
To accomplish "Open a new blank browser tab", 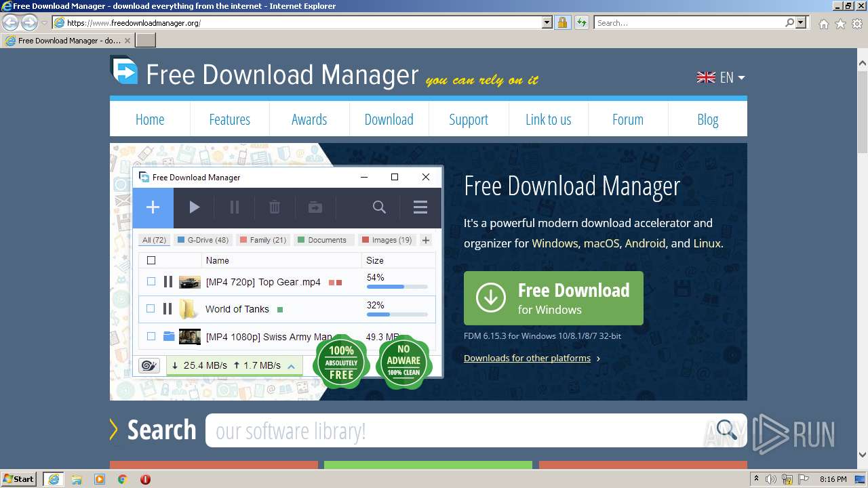I will click(x=146, y=41).
